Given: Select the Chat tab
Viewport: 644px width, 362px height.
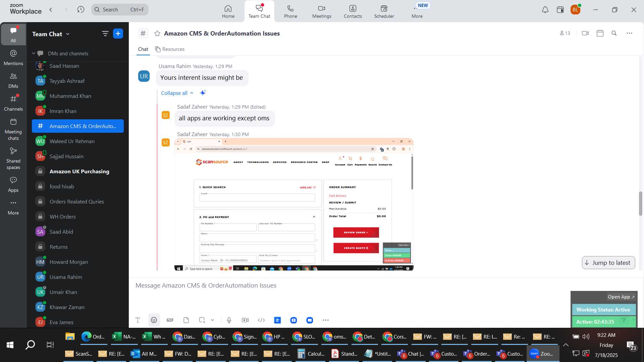Looking at the screenshot, I should pyautogui.click(x=143, y=49).
